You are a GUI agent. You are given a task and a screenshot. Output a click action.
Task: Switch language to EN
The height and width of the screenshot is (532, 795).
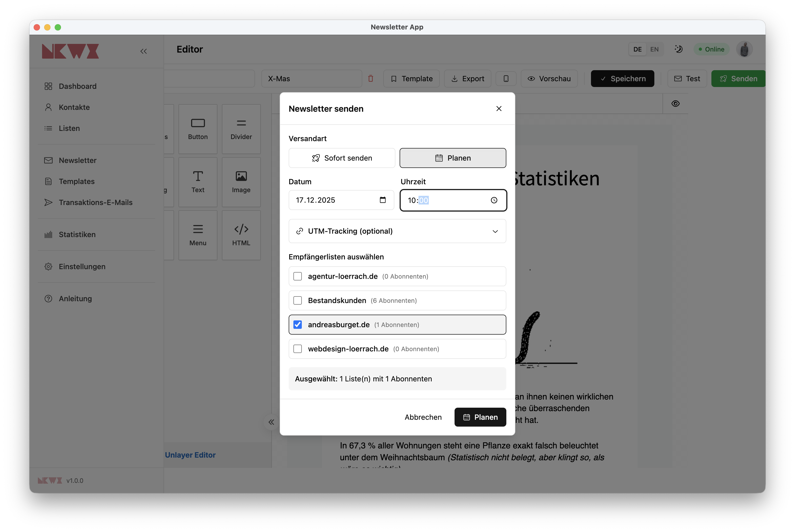point(654,49)
